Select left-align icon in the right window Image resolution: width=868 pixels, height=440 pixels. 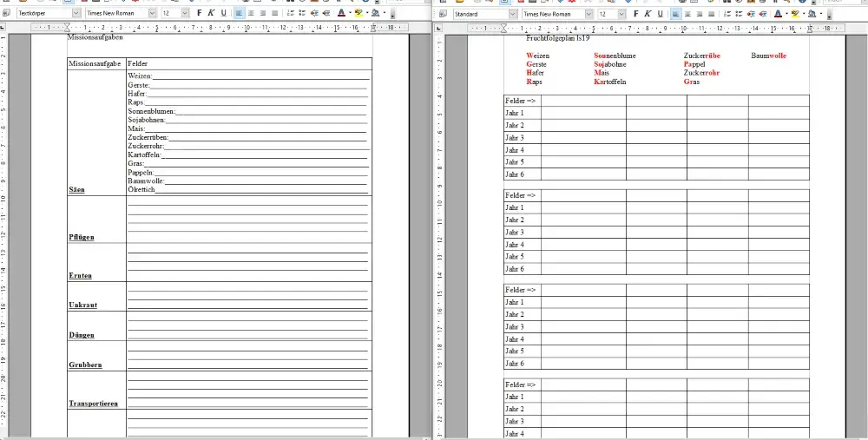[674, 14]
